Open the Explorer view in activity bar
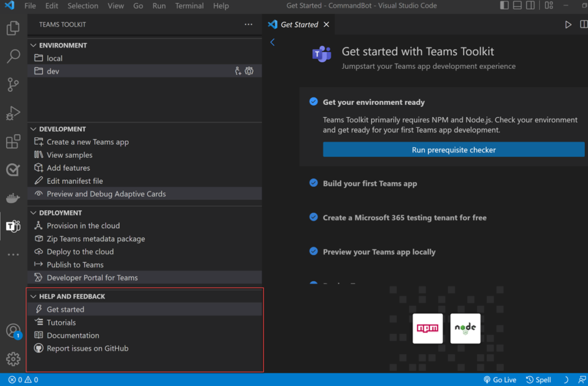588x386 pixels. 13,29
